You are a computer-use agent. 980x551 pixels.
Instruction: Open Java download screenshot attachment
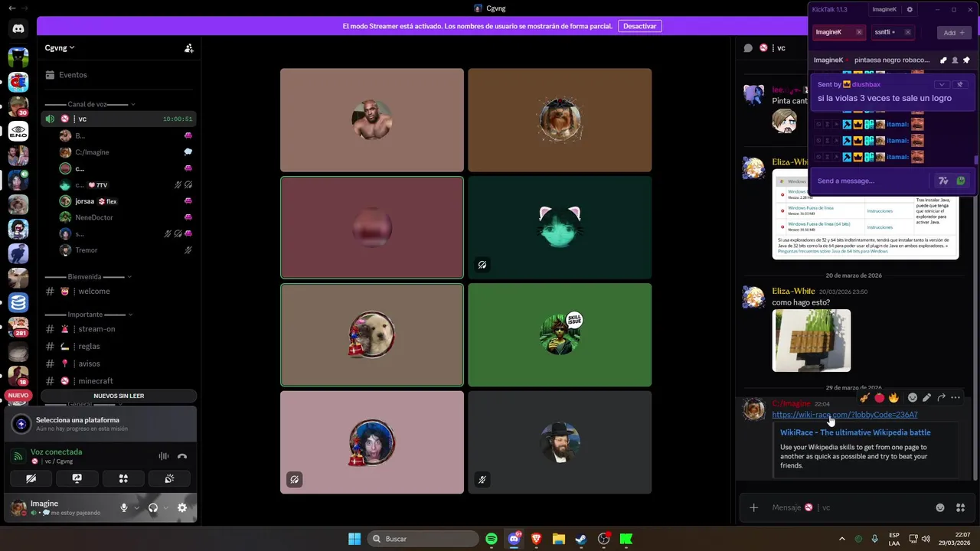[x=865, y=215]
